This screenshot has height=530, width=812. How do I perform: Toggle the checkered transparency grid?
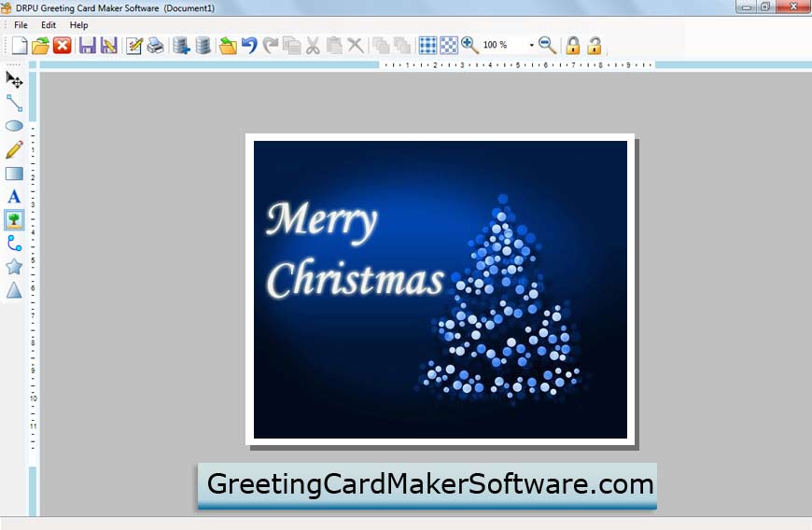[x=449, y=46]
